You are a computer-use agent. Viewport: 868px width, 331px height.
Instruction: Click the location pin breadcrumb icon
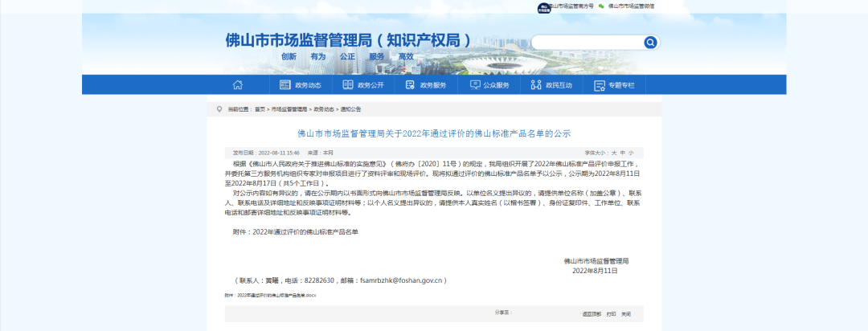pos(219,109)
